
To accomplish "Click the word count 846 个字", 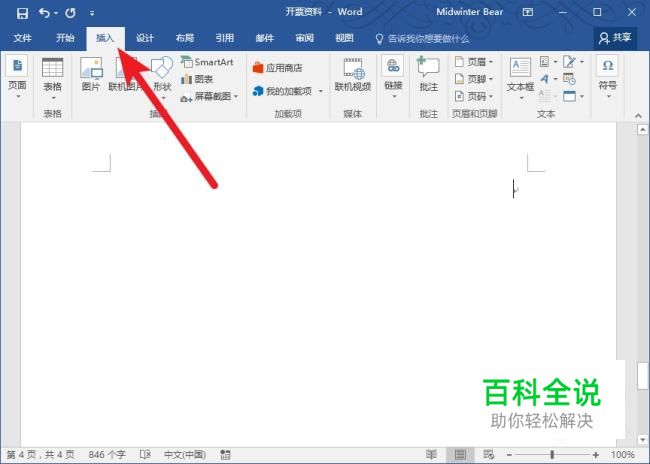I will click(107, 455).
